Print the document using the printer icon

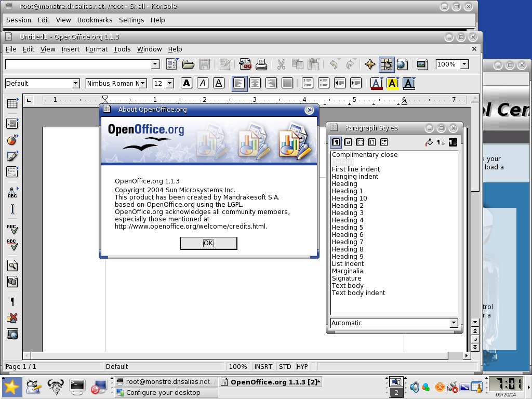tap(261, 64)
